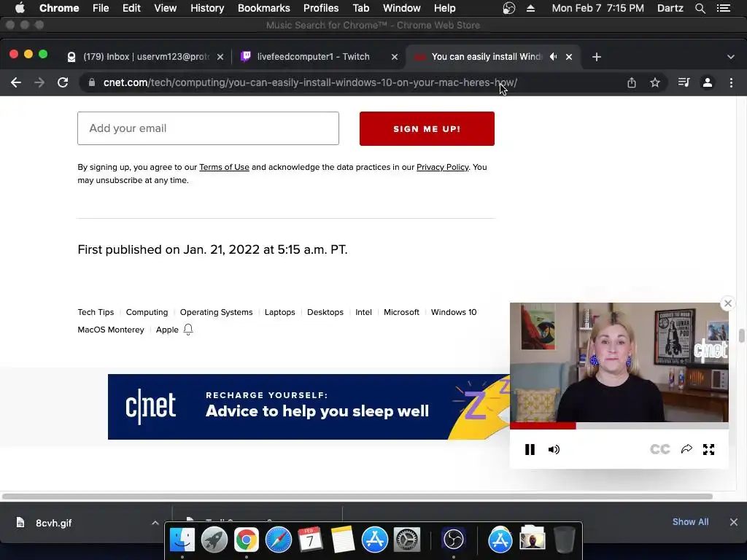This screenshot has width=747, height=560.
Task: Open the Bookmarks menu
Action: [x=264, y=8]
